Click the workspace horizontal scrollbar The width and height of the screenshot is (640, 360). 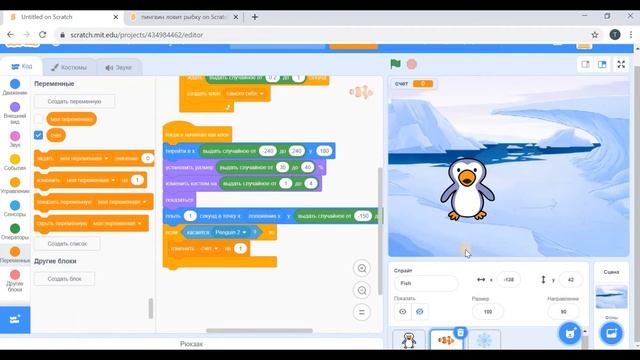(259, 331)
